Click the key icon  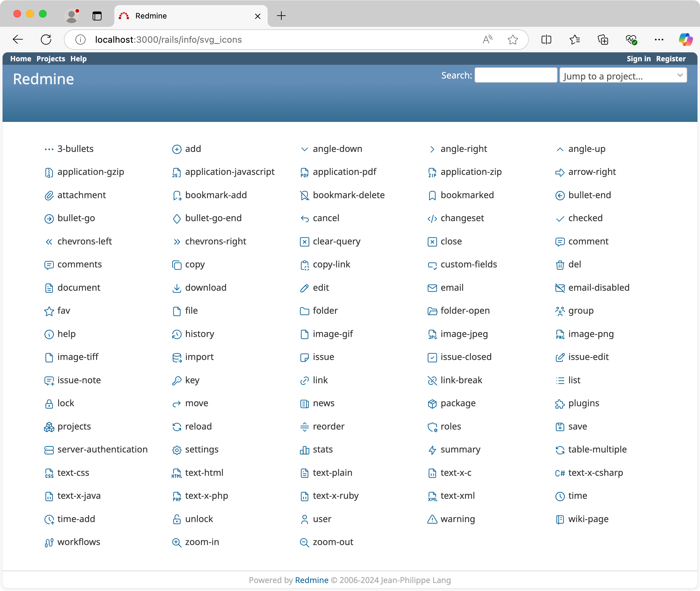click(x=177, y=381)
